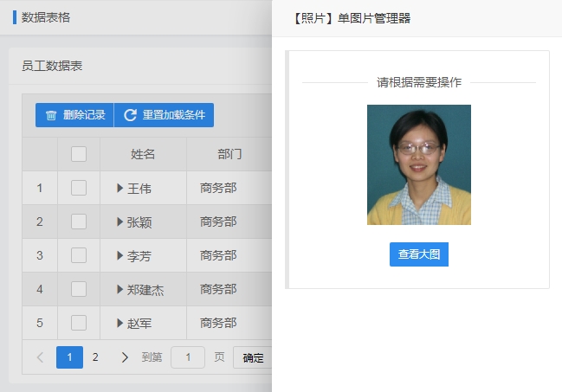Viewport: 562px width, 392px height.
Task: Click the refresh icon on 重置加载条件
Action: [131, 116]
